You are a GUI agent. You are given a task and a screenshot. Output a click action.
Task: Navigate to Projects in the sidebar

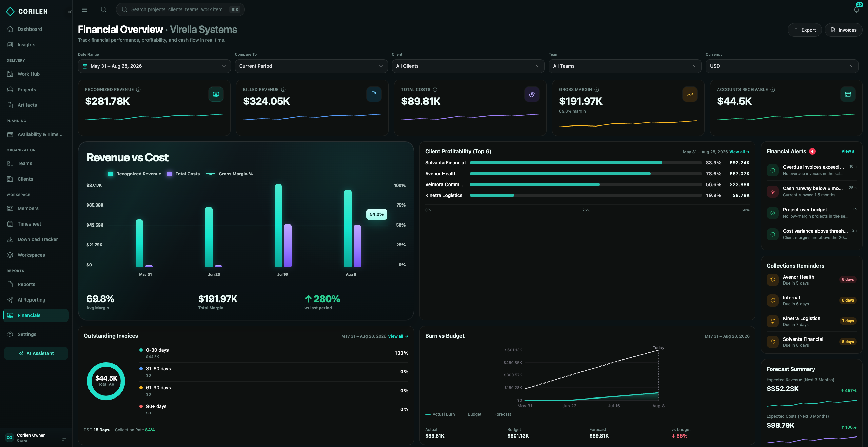pyautogui.click(x=36, y=90)
